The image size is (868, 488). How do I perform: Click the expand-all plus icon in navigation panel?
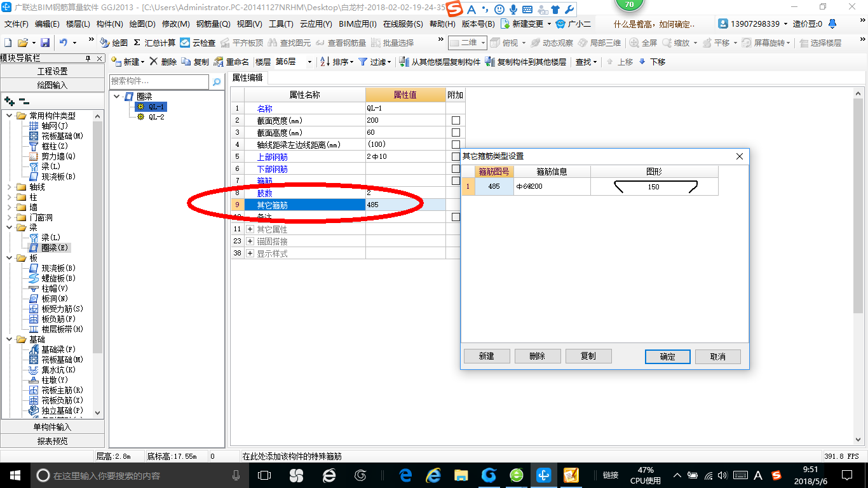(x=9, y=100)
